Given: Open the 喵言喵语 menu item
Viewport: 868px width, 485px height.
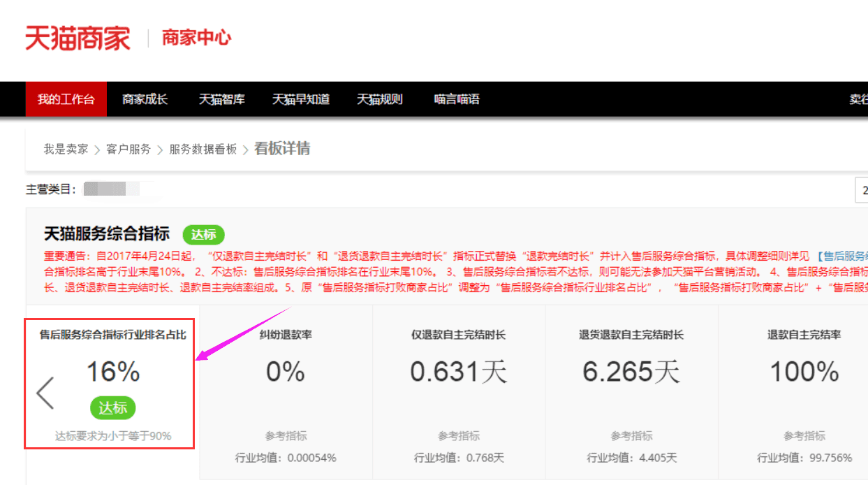Looking at the screenshot, I should 457,99.
